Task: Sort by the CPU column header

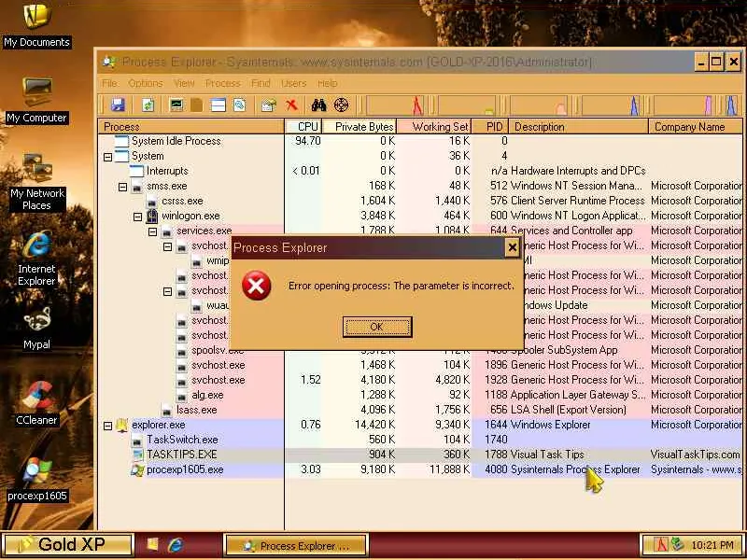Action: click(303, 127)
